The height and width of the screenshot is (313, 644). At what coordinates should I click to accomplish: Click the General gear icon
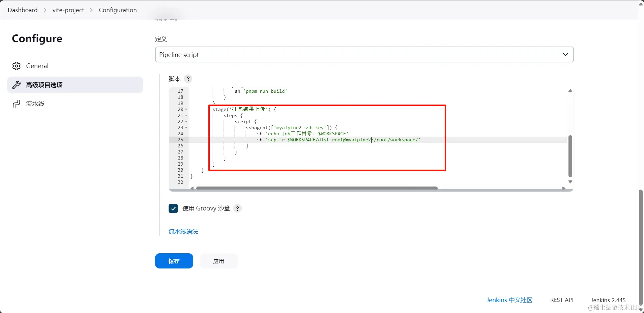tap(16, 66)
